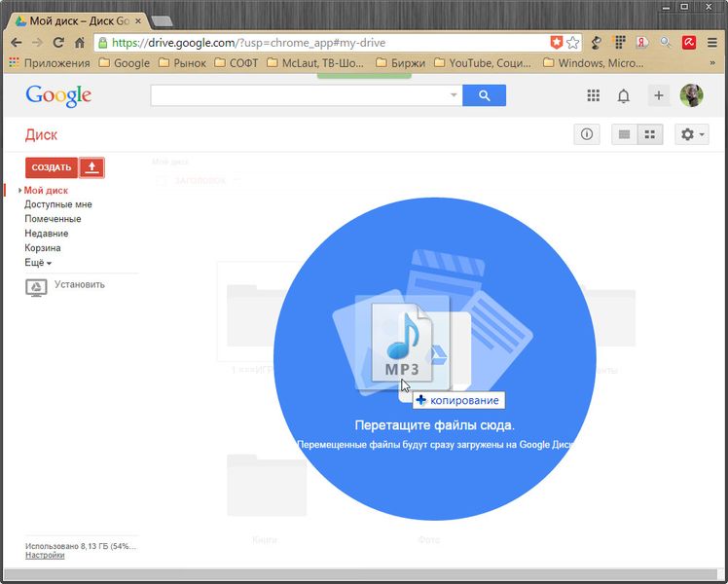
Task: Click the Книги folder thumbnail
Action: point(267,486)
